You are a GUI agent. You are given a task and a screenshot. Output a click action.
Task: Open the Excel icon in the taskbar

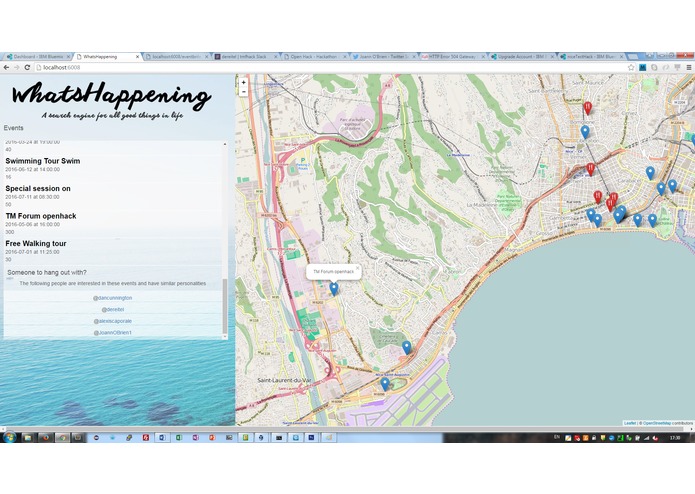(x=179, y=437)
